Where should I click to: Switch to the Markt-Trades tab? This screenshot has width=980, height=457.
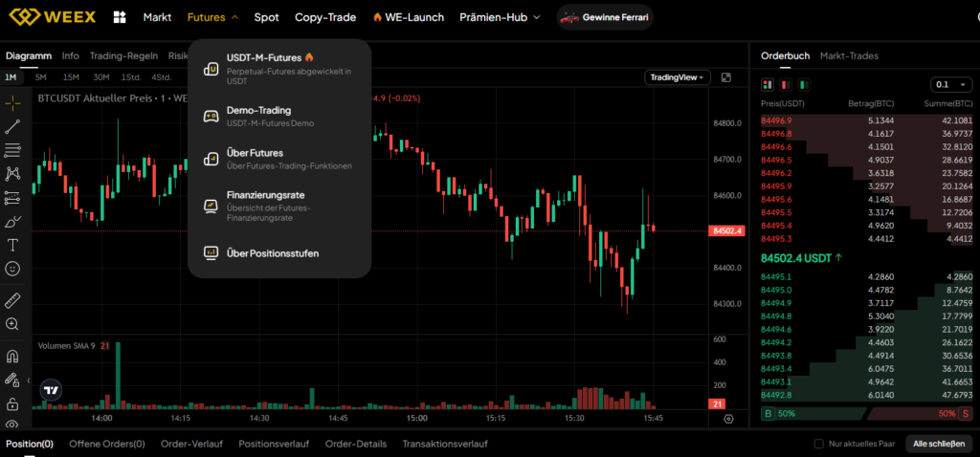tap(849, 55)
